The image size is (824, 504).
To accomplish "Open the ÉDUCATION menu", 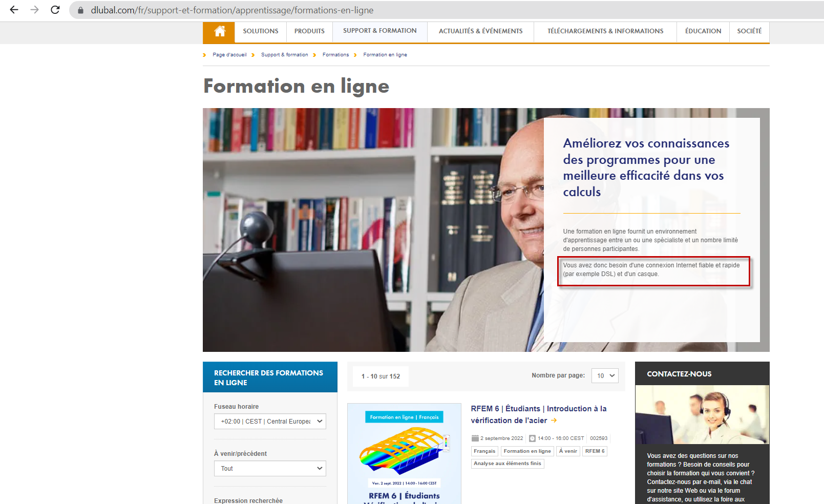I will pos(703,31).
